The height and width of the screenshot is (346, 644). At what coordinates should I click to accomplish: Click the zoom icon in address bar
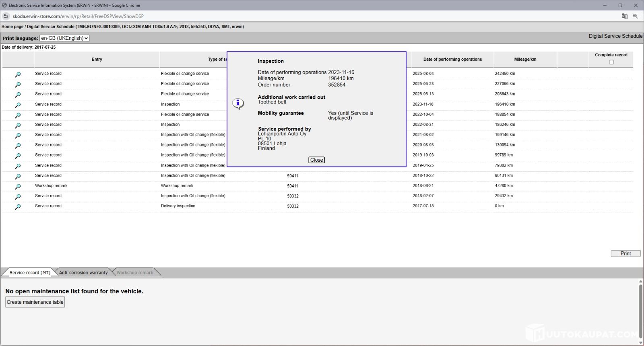pyautogui.click(x=635, y=16)
